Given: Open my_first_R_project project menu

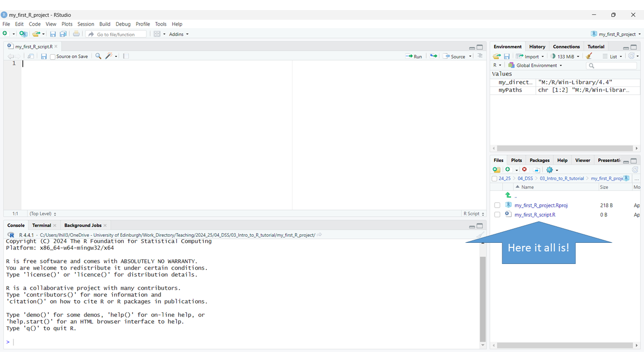Looking at the screenshot, I should coord(616,34).
